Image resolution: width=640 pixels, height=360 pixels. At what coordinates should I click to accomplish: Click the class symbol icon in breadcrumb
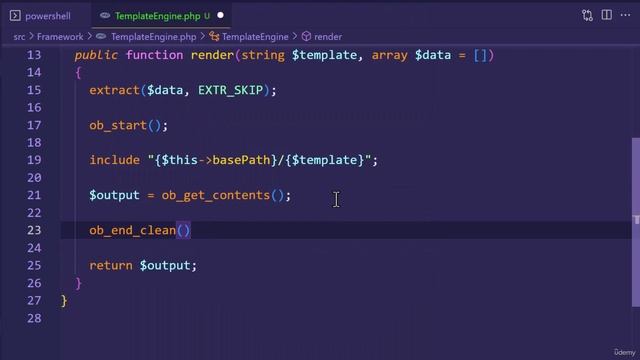point(214,37)
